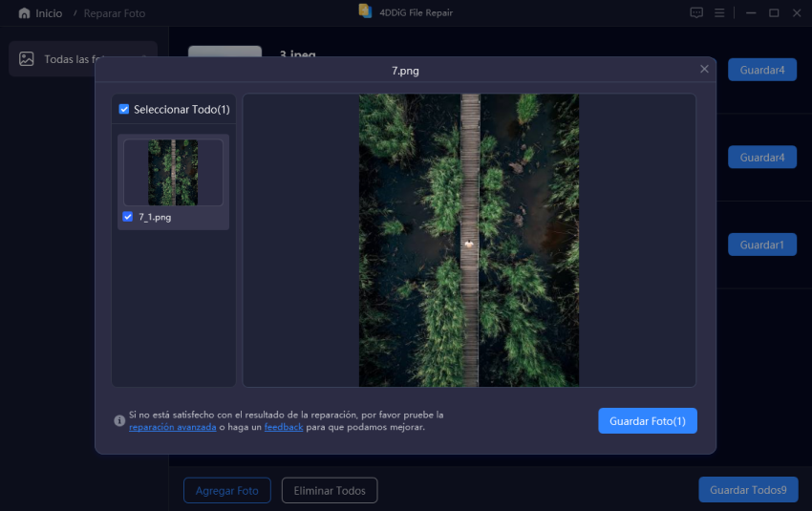Viewport: 812px width, 511px height.
Task: Minimize the 4DDiG File Repair window
Action: pos(751,13)
